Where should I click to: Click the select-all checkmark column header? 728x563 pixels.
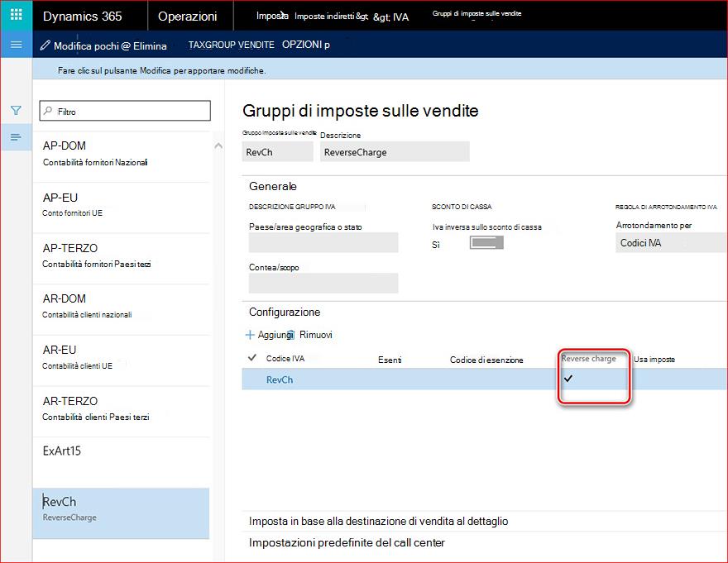coord(252,357)
